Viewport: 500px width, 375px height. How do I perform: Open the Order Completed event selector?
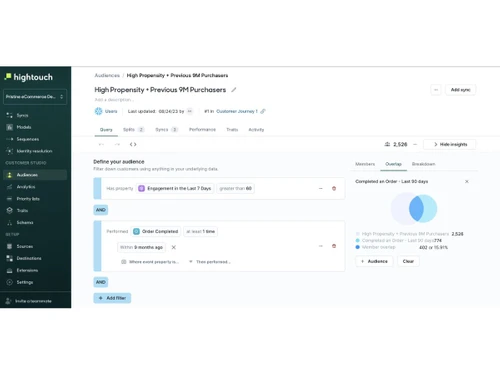(x=156, y=231)
